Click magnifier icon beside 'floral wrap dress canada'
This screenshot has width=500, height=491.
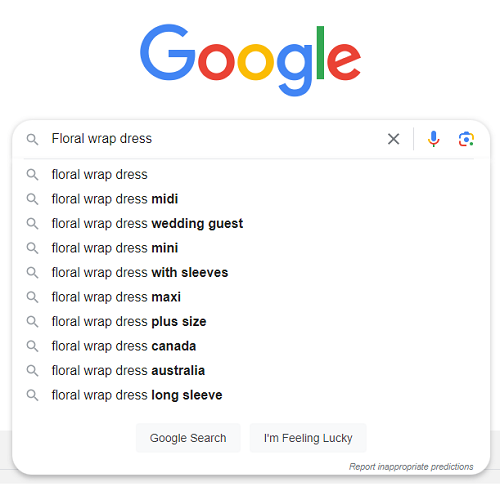(x=32, y=346)
